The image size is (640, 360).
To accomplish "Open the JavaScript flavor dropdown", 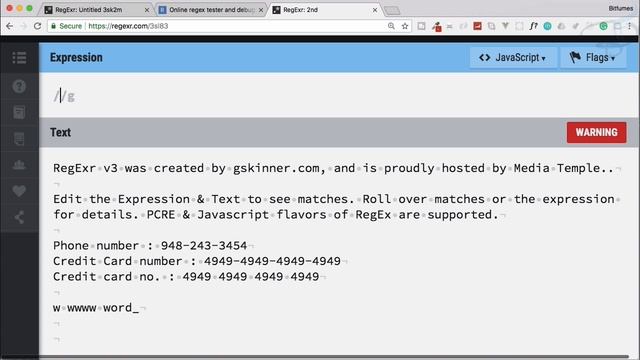I will coord(513,58).
